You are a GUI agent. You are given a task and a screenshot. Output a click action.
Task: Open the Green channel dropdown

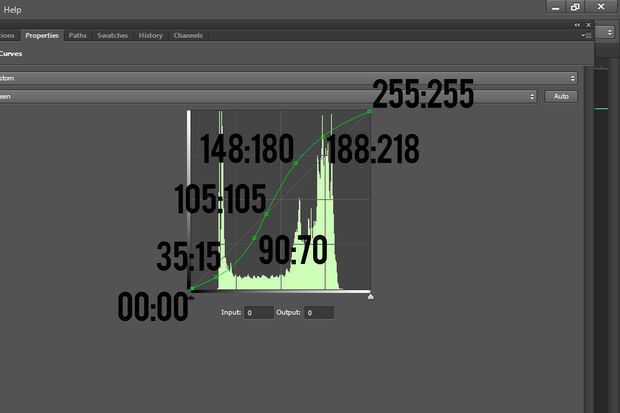(268, 97)
